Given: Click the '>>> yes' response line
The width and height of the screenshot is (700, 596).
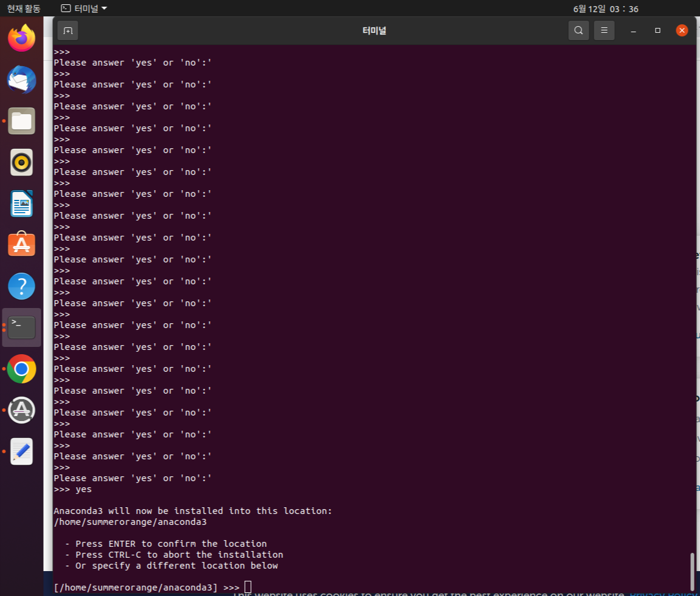Looking at the screenshot, I should click(73, 489).
